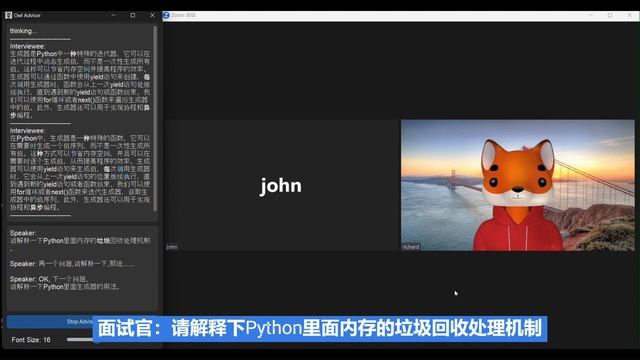This screenshot has width=640, height=360.
Task: Click the Owl Advisor app icon
Action: point(8,15)
